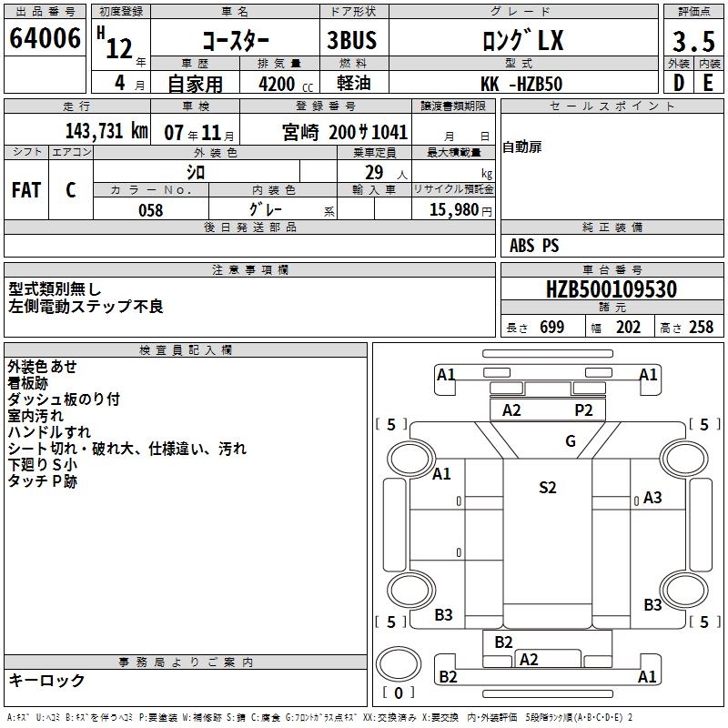Click the spare tire circle icon
Viewport: 728px width, 728px height.
click(399, 663)
